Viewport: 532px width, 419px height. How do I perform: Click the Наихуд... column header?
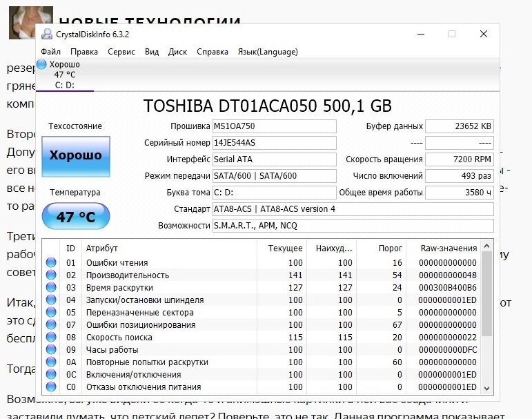tap(331, 249)
